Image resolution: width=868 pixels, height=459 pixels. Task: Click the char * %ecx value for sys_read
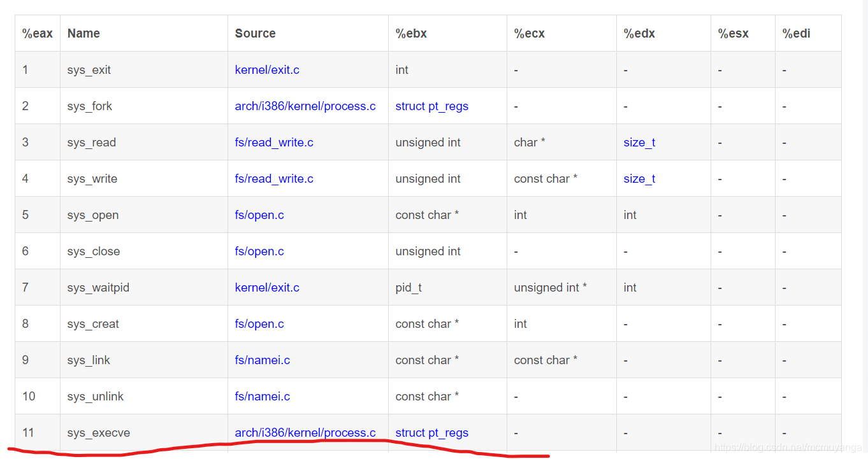(x=530, y=143)
